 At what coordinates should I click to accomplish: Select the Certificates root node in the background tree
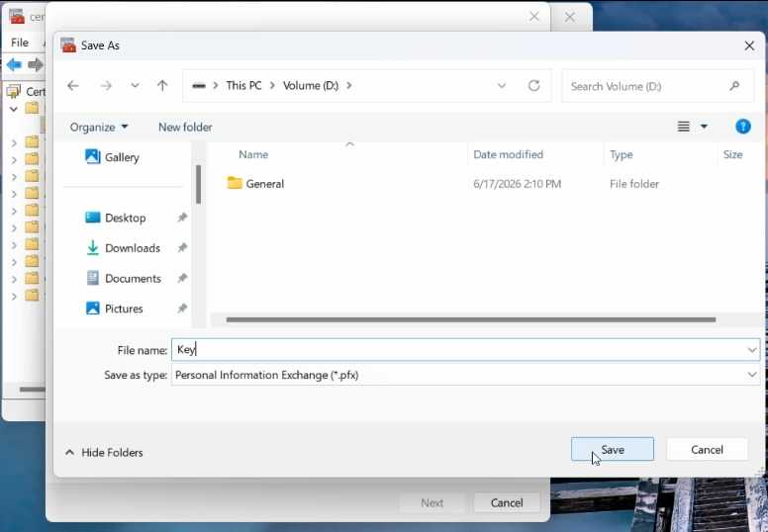[28, 92]
